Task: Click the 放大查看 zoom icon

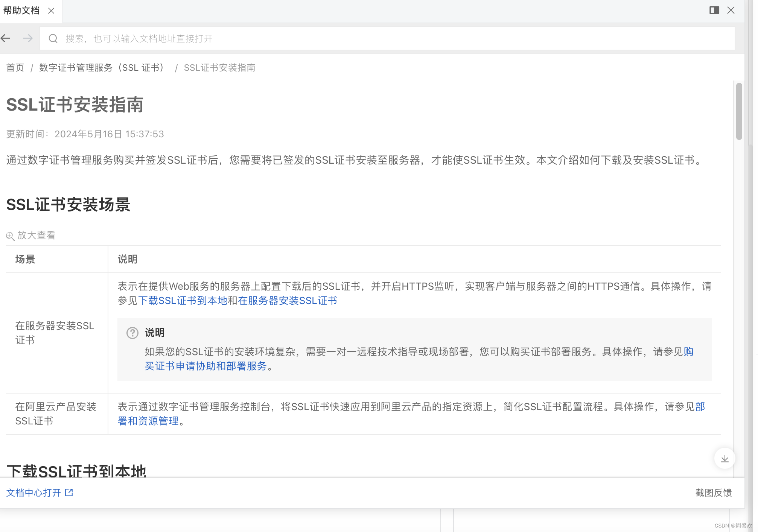Action: (10, 236)
